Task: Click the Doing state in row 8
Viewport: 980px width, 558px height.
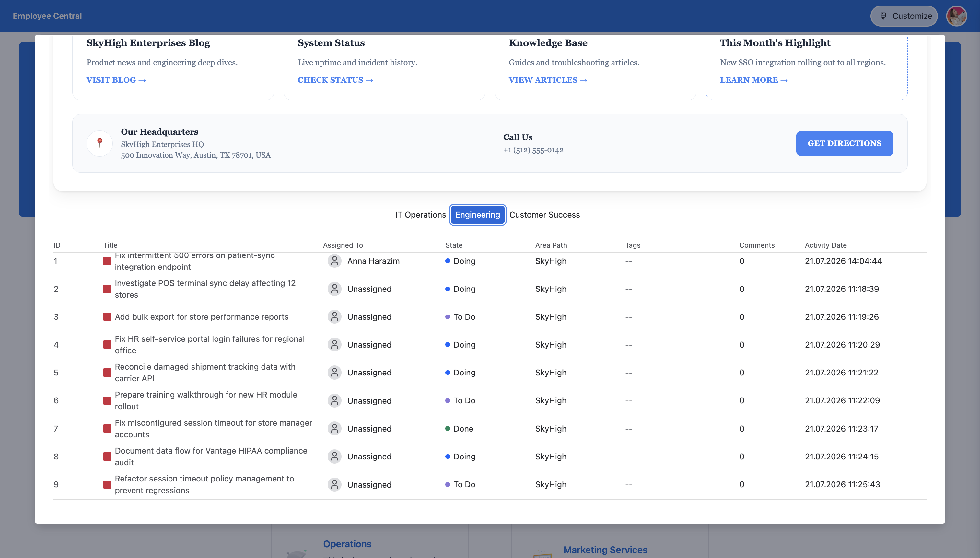Action: coord(460,457)
